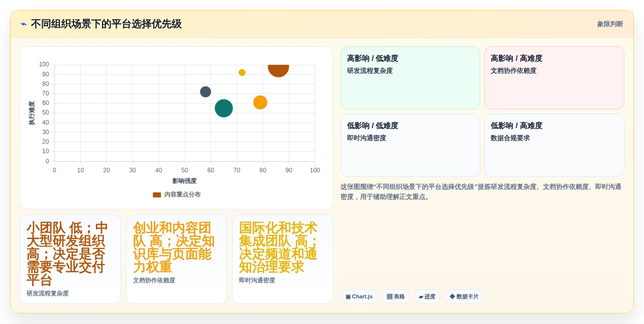Click the 不同组织场景下的平台选择优先级 title
The width and height of the screenshot is (644, 324).
tap(106, 24)
